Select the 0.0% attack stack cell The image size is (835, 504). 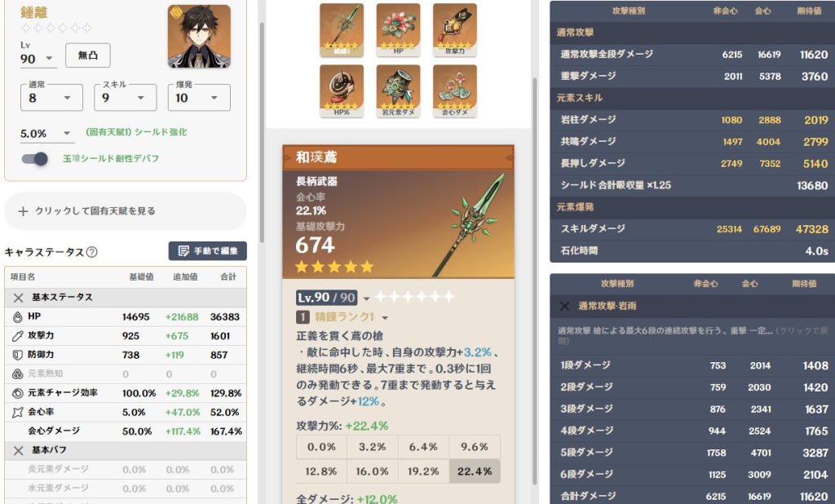[321, 447]
